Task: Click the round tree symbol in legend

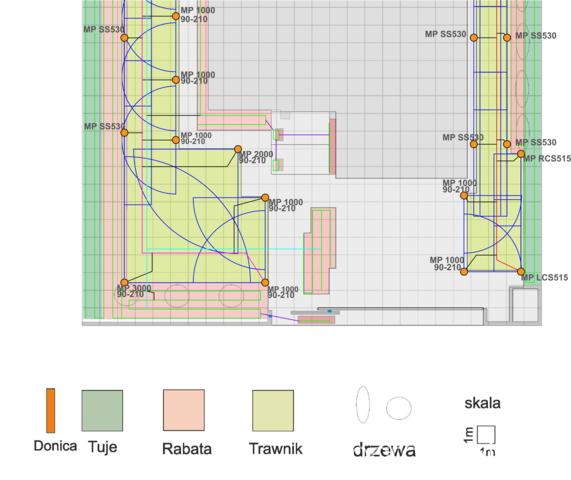Action: 399,408
